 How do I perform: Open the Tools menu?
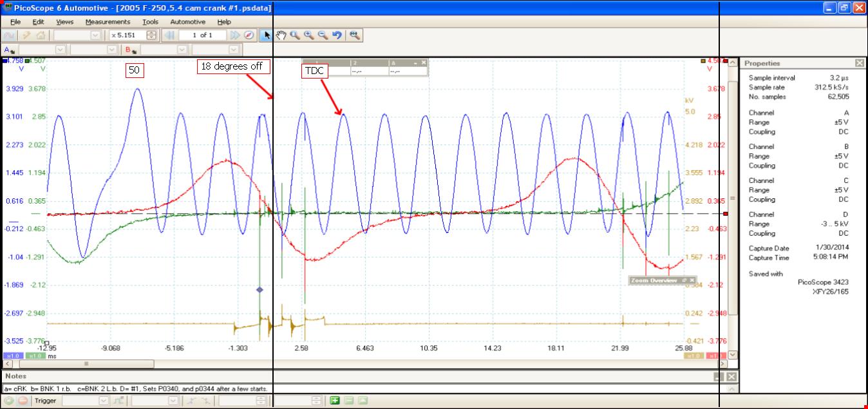[150, 22]
